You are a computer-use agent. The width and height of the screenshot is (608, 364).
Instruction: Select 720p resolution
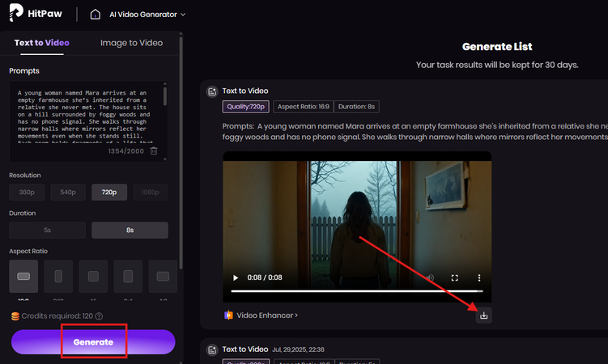point(109,192)
